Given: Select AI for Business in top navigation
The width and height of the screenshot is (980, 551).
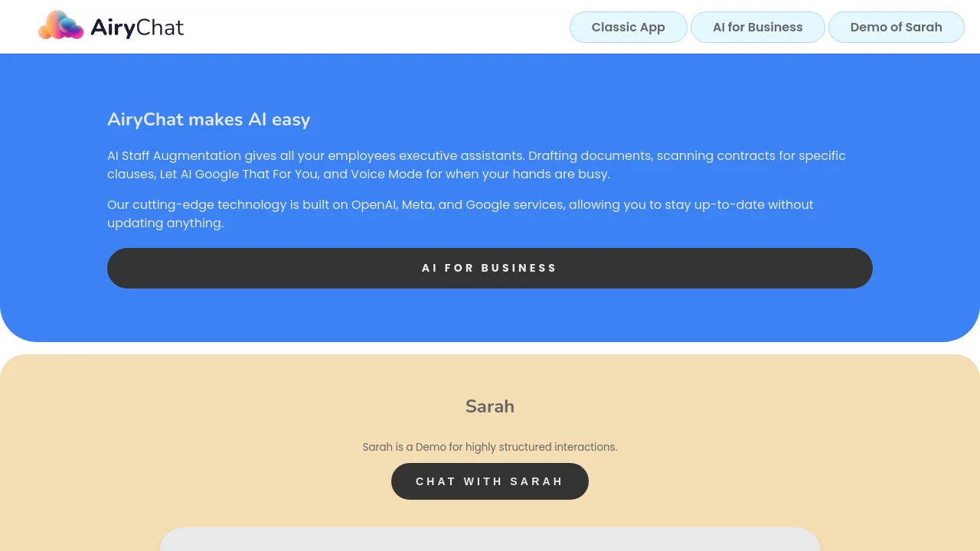Looking at the screenshot, I should (758, 27).
